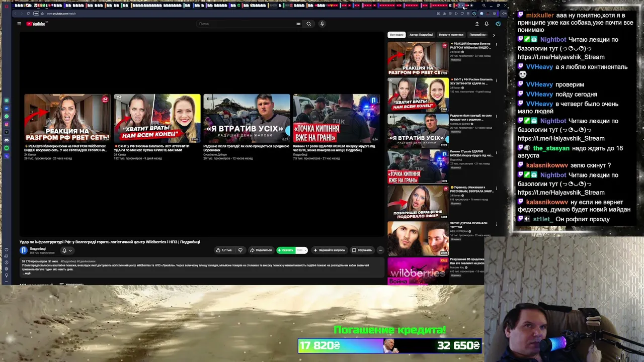Open the history clock icon in Opera sidebar
644x362 pixels.
[x=7, y=262]
